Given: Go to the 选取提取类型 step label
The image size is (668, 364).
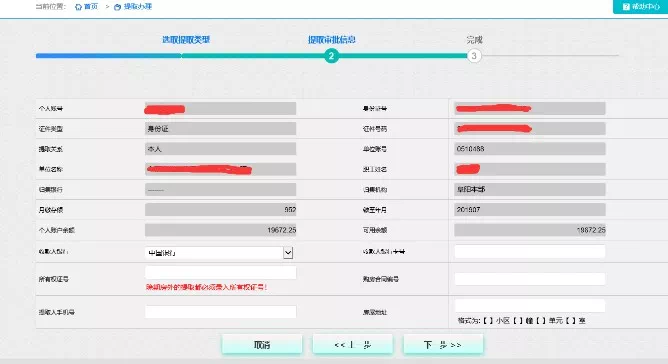Looking at the screenshot, I should (x=186, y=40).
